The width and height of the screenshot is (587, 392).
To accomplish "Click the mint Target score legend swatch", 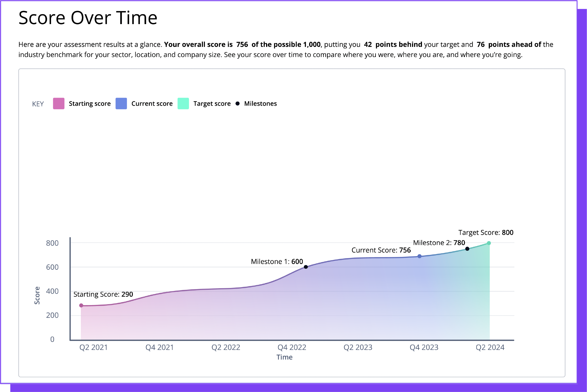I will pyautogui.click(x=183, y=104).
